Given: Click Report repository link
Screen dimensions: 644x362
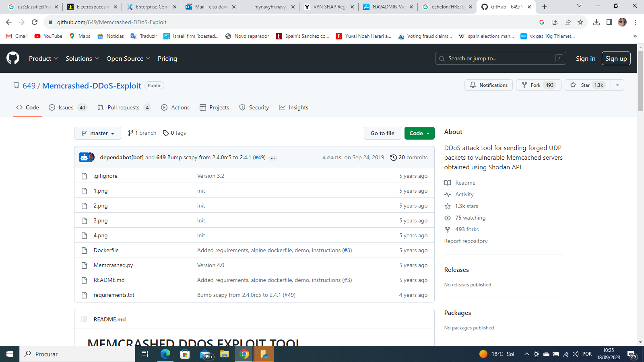Looking at the screenshot, I should point(466,241).
